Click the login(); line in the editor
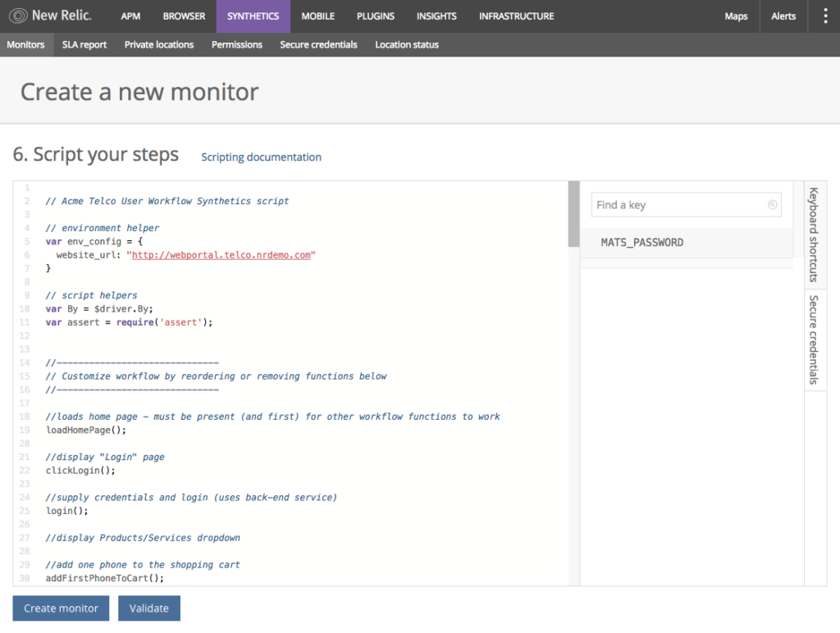 tap(67, 511)
